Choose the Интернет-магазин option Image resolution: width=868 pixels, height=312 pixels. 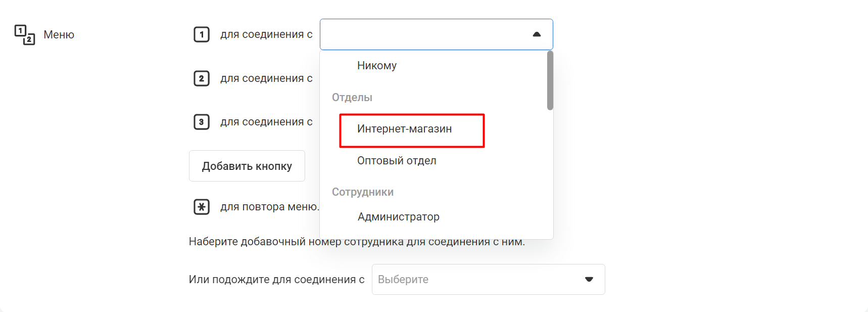click(404, 129)
